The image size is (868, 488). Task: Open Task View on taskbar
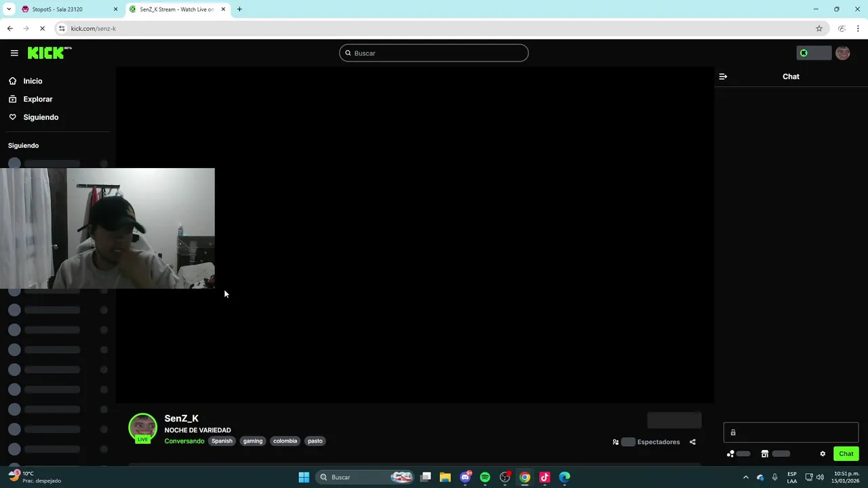(x=426, y=477)
